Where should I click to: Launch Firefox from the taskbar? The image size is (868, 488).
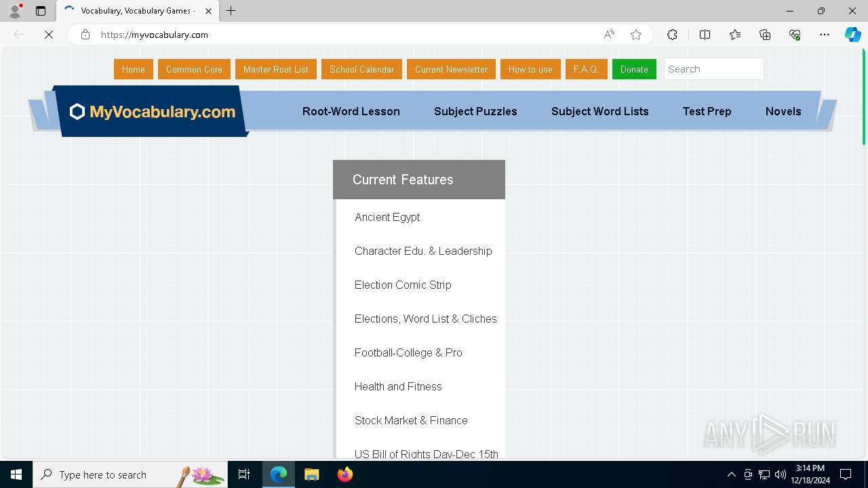(344, 474)
